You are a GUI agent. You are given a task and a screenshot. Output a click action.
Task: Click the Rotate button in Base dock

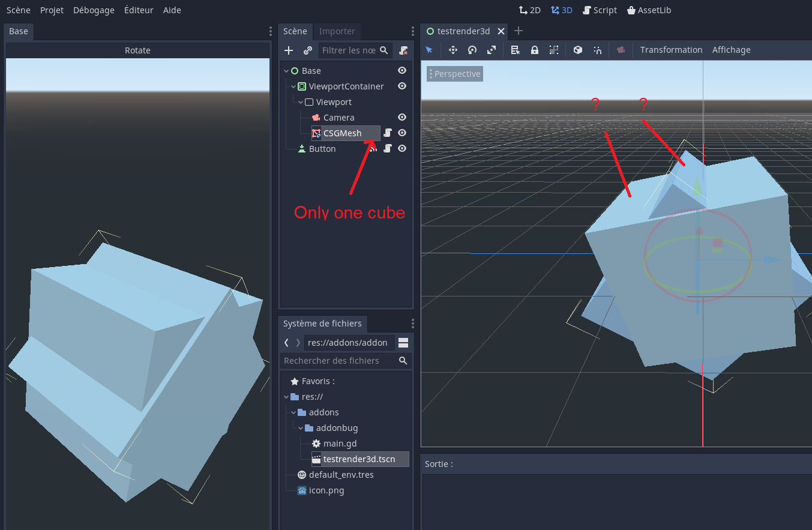point(137,50)
